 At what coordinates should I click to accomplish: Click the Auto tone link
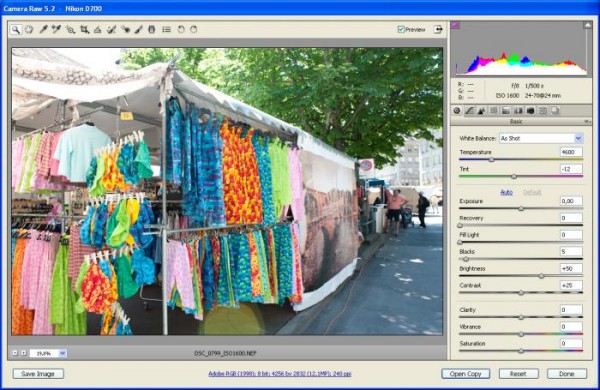506,192
